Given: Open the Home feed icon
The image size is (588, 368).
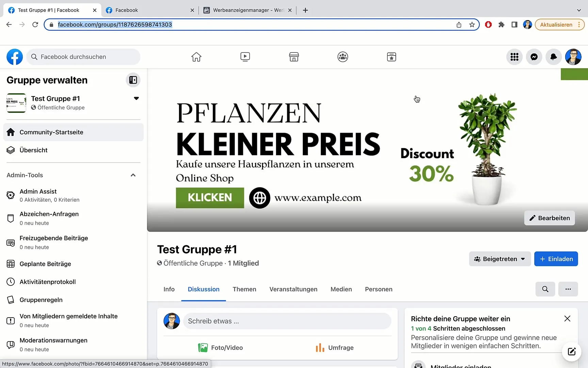Looking at the screenshot, I should click(196, 57).
